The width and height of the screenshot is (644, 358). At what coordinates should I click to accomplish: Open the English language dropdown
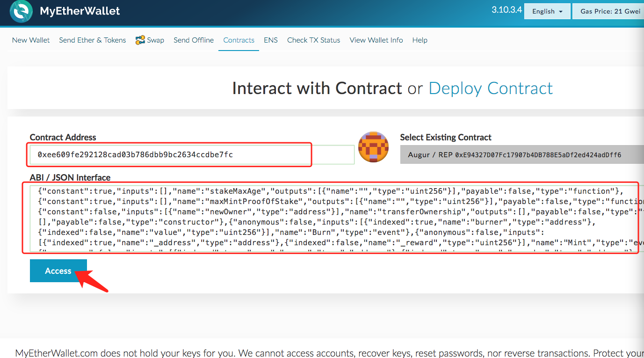pos(547,11)
